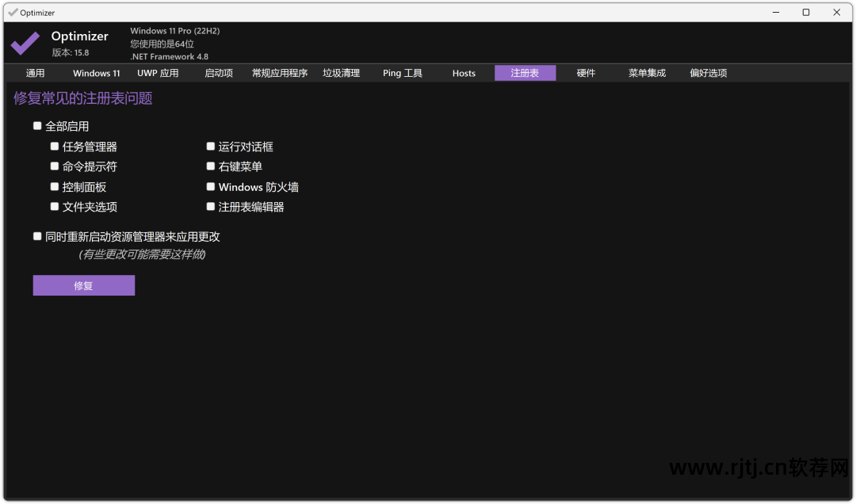Check the 运行对话框 fix option
This screenshot has width=856, height=504.
coord(210,146)
